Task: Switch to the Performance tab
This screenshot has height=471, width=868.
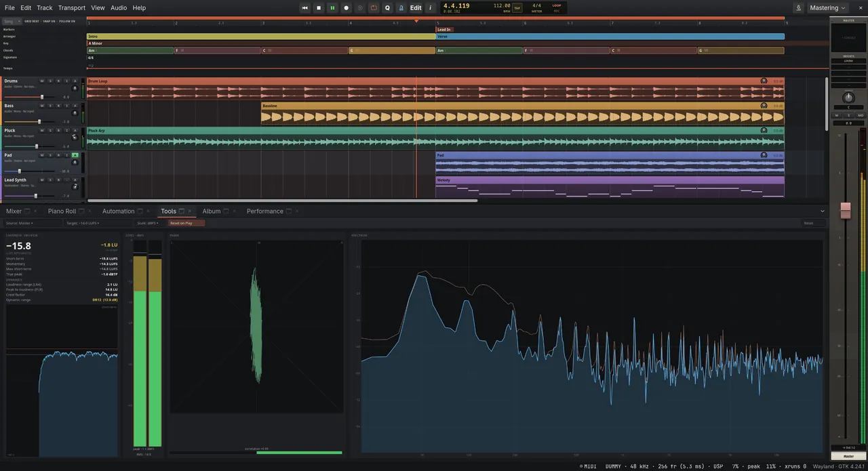Action: pyautogui.click(x=265, y=211)
